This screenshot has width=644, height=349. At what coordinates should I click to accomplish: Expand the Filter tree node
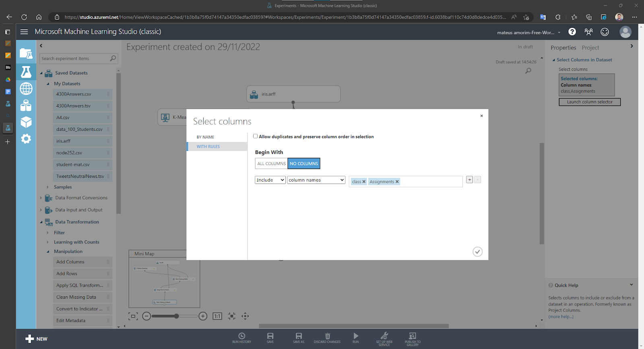coord(48,233)
